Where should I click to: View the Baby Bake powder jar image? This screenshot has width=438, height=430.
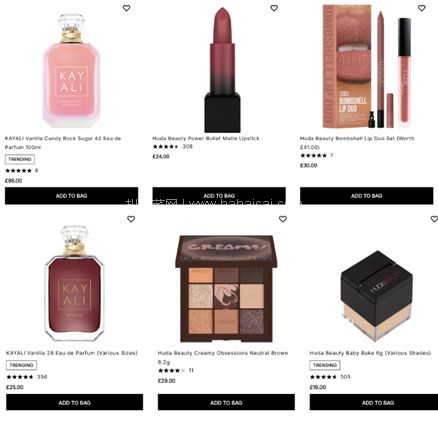[x=377, y=295]
